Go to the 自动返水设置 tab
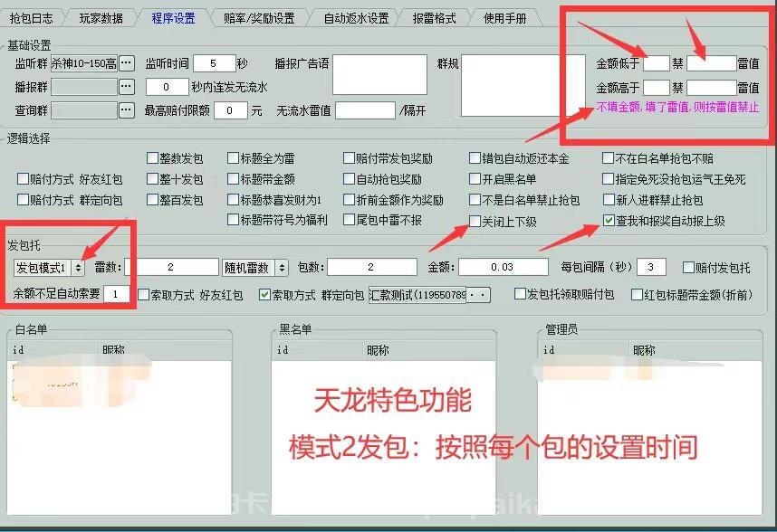The width and height of the screenshot is (777, 532). click(x=355, y=18)
